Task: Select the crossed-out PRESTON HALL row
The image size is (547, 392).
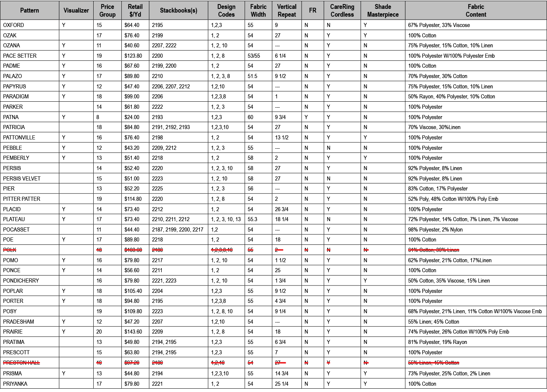Action: [29, 362]
